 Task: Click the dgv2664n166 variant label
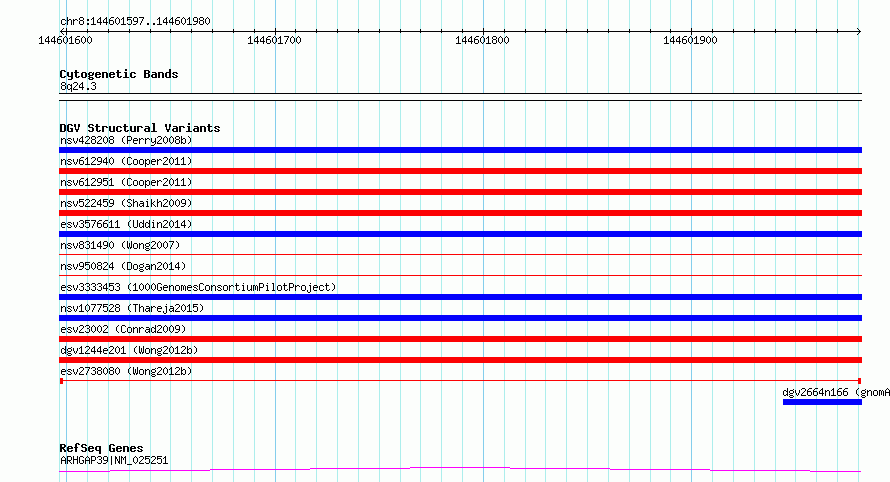pyautogui.click(x=836, y=392)
